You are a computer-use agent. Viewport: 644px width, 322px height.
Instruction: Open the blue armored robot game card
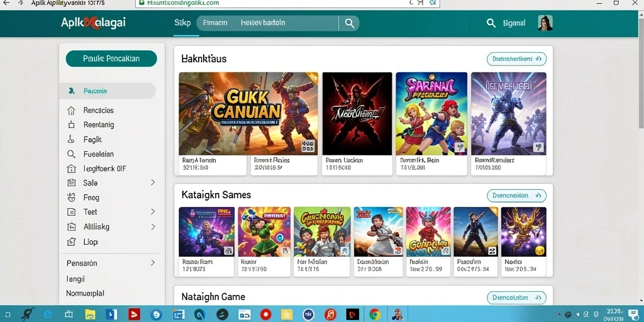point(508,114)
